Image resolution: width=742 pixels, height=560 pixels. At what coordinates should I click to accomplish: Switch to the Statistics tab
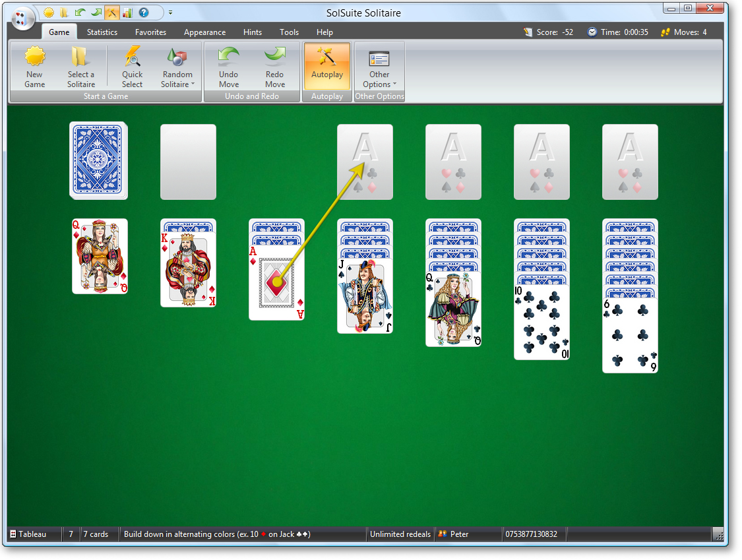102,32
